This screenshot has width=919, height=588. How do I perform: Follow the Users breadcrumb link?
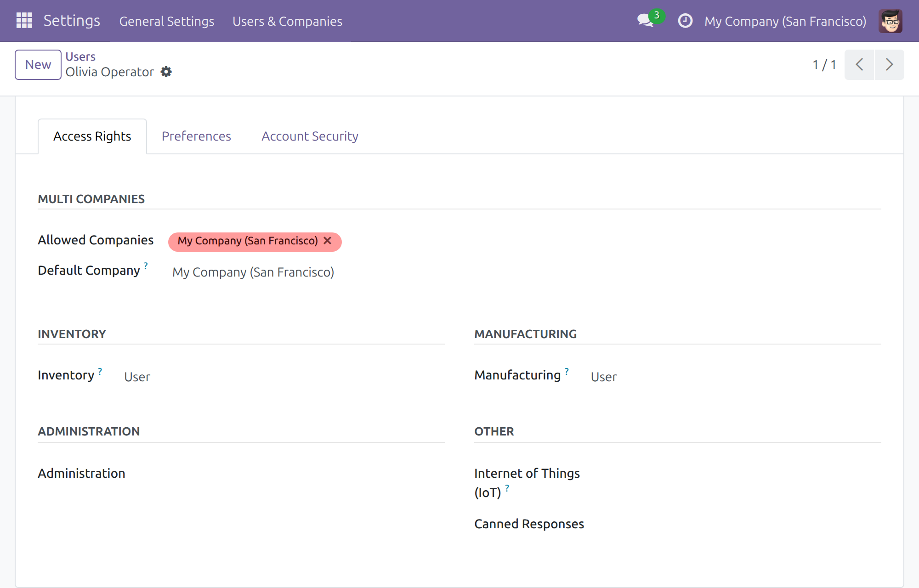pos(80,57)
